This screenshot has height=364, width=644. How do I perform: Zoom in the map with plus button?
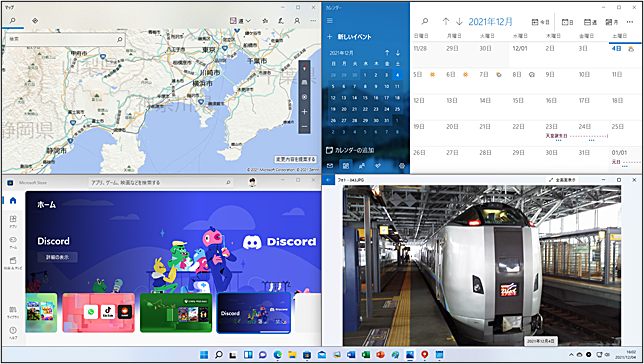(x=304, y=112)
